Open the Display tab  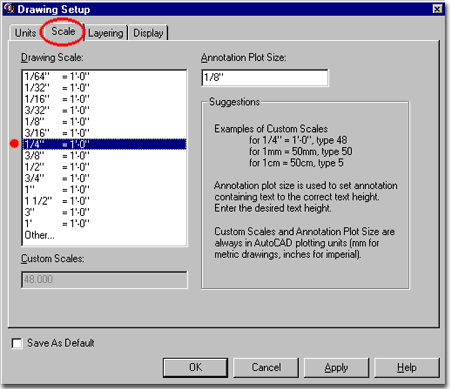click(x=148, y=33)
